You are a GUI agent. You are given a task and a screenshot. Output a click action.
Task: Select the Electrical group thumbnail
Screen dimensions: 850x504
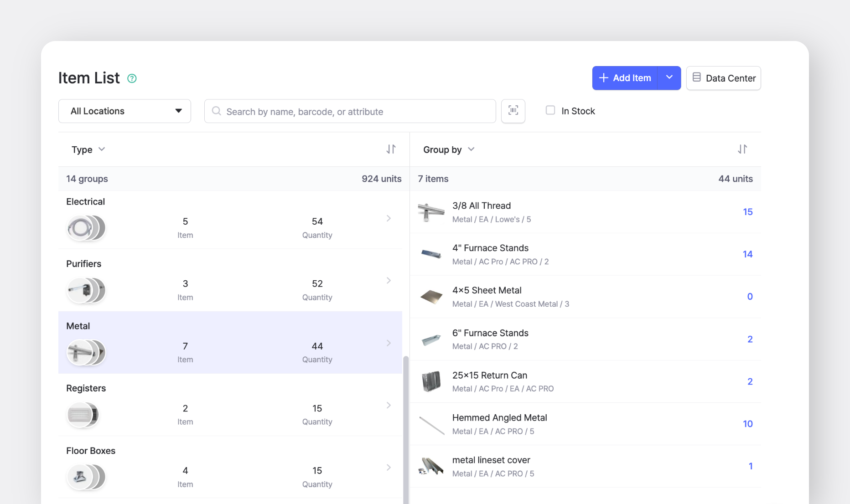point(86,228)
